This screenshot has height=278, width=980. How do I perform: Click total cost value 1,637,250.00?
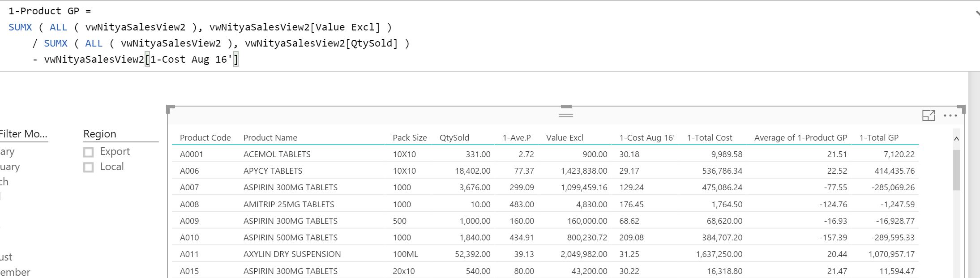(x=719, y=254)
